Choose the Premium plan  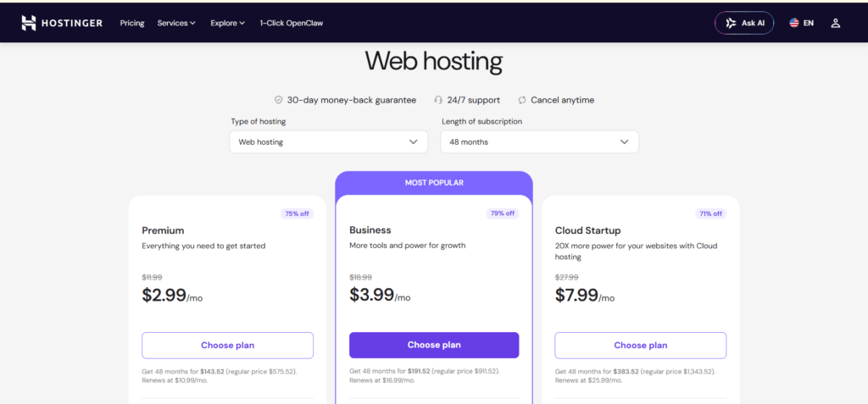[x=227, y=346]
